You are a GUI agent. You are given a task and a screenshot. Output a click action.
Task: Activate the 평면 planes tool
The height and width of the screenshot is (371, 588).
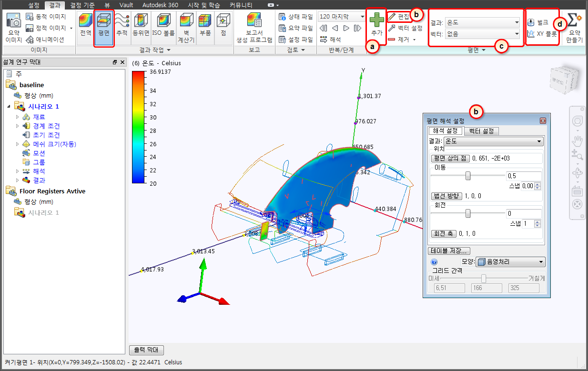click(x=104, y=28)
